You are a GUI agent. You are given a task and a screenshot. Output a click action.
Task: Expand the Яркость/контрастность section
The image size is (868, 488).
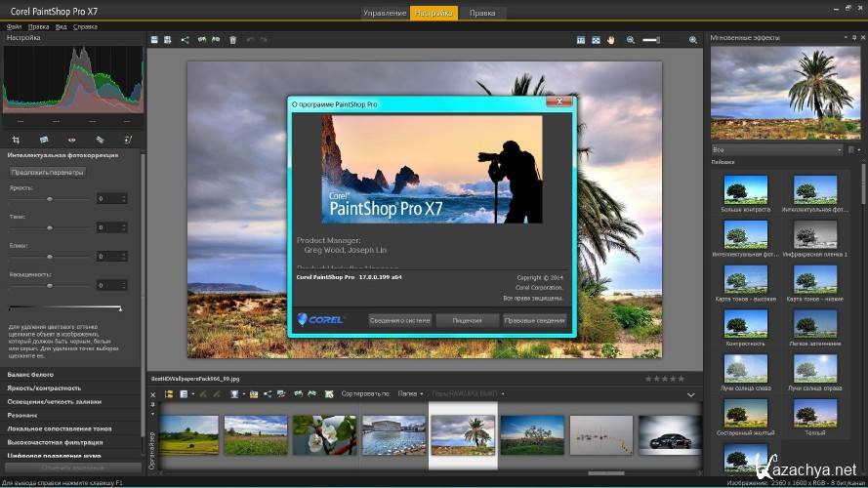click(x=44, y=387)
